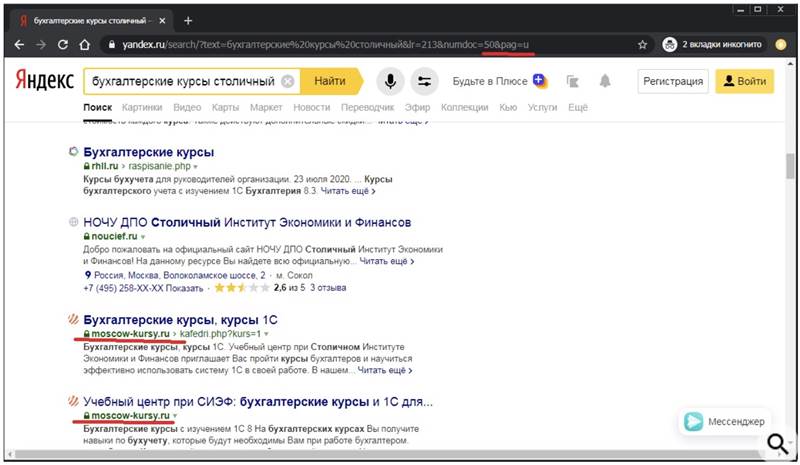This screenshot has width=800, height=465.
Task: Click the browser forward arrow
Action: pos(41,45)
